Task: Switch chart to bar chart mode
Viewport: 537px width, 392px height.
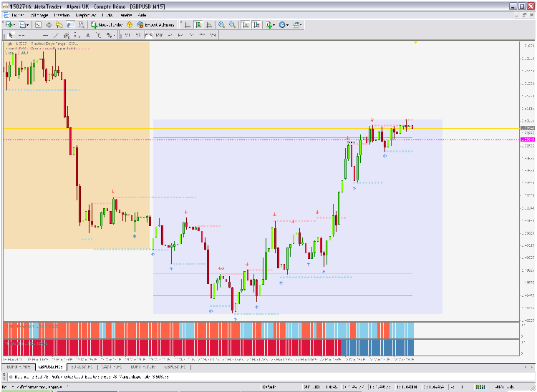Action: coord(188,24)
